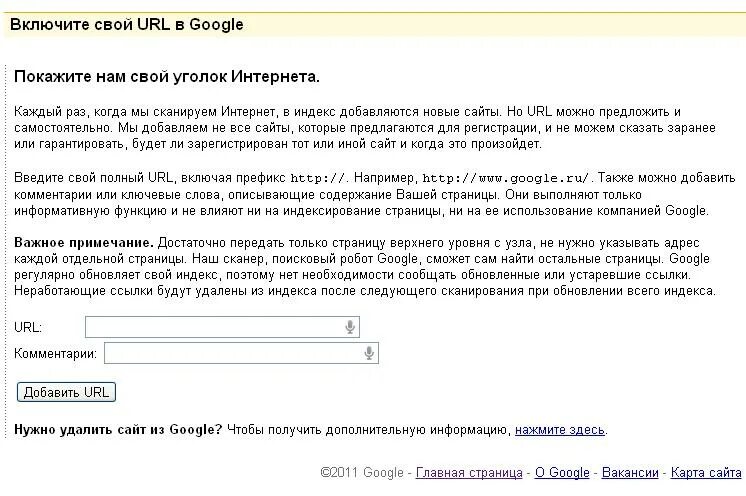Focus the Комментарии input field
The image size is (746, 496).
(241, 353)
